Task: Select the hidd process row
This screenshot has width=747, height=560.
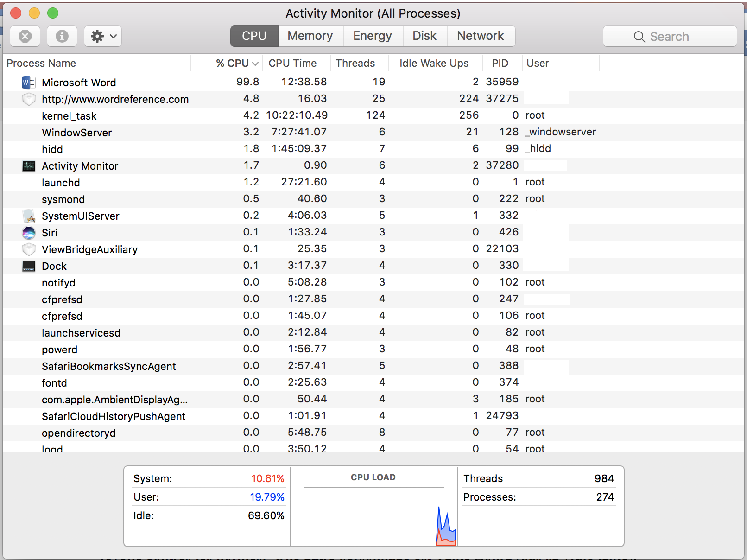Action: click(x=373, y=149)
